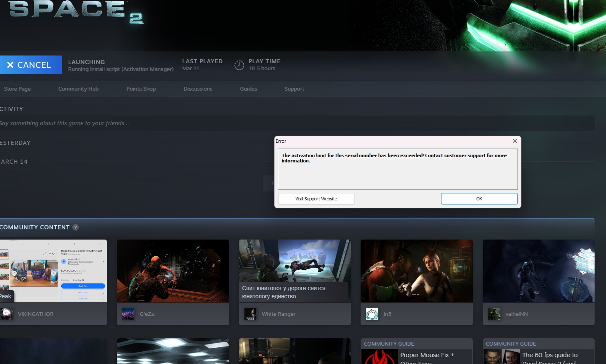The width and height of the screenshot is (606, 364).
Task: Switch to the Discussions tab
Action: click(198, 89)
